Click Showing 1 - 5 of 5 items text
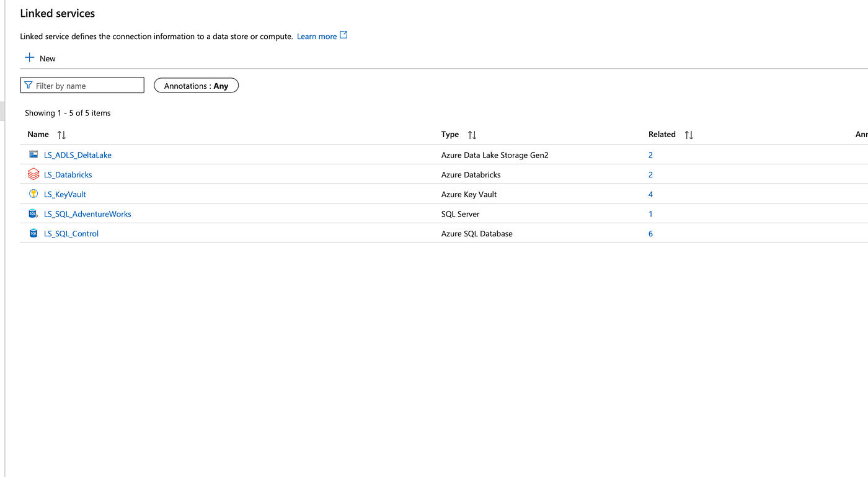The width and height of the screenshot is (868, 477). 68,113
